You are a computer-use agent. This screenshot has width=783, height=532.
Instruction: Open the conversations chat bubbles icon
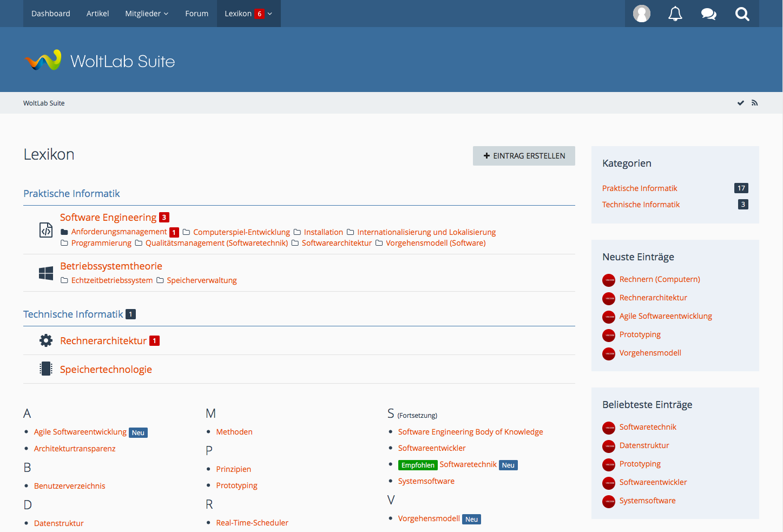click(x=708, y=14)
